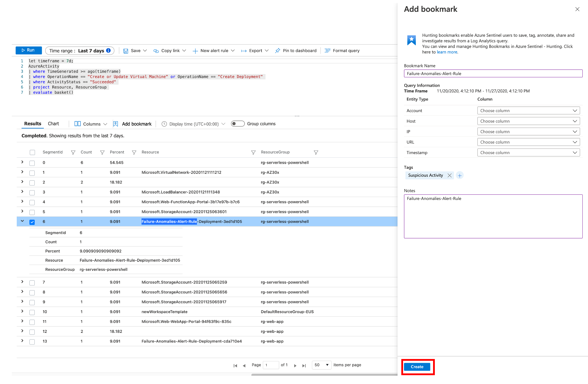Expand result row with SegmentId 0
This screenshot has height=384, width=588.
pyautogui.click(x=22, y=162)
